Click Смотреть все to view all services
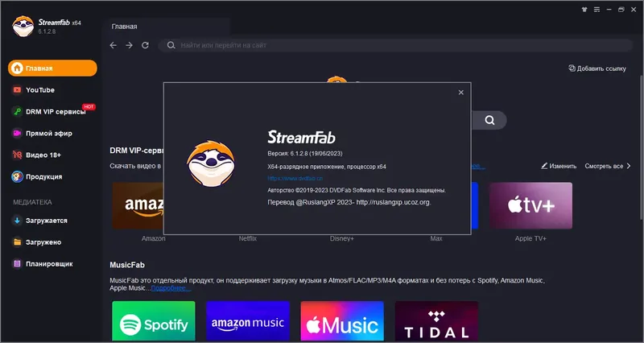Viewport: 644px width, 343px height. coord(608,166)
